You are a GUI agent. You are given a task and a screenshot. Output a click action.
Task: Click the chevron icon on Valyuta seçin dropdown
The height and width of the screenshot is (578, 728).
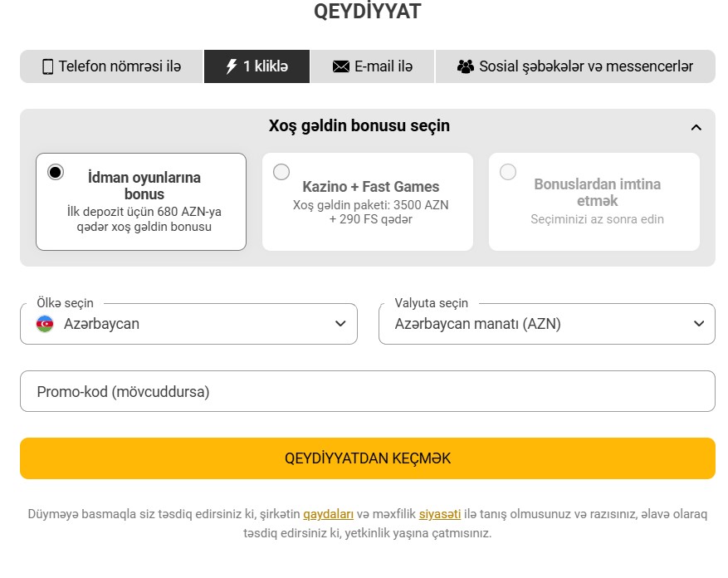698,324
